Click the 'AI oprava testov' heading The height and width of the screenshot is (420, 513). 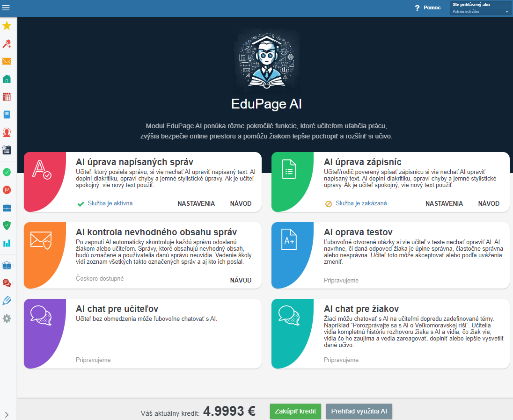coord(358,232)
